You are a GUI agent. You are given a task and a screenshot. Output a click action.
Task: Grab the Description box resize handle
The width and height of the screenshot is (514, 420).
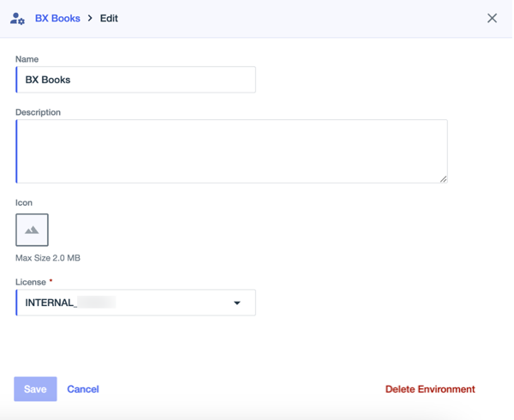(x=443, y=179)
